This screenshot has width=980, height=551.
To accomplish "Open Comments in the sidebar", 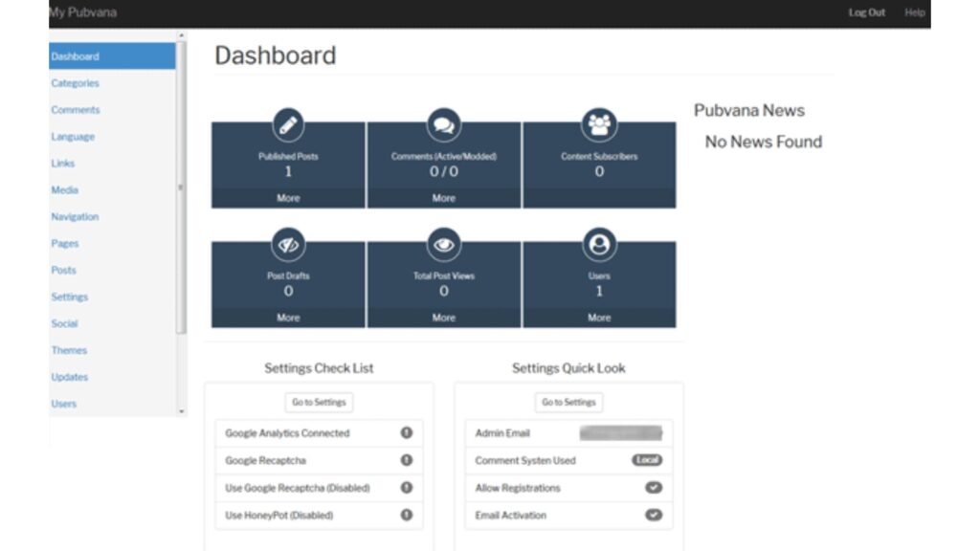I will tap(76, 110).
